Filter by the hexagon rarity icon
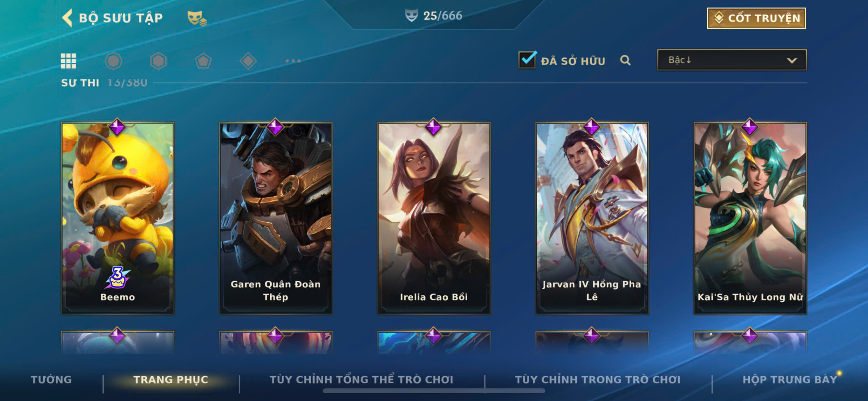Screen dimensions: 868x401 pyautogui.click(x=158, y=61)
